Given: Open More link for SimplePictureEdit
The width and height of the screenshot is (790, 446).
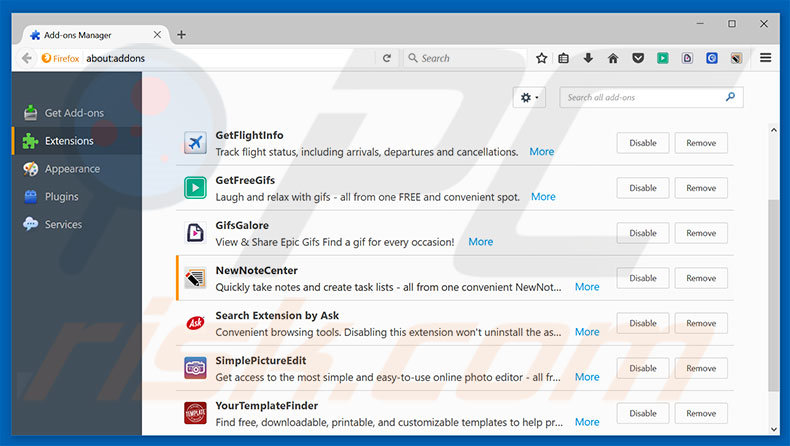Looking at the screenshot, I should click(587, 377).
